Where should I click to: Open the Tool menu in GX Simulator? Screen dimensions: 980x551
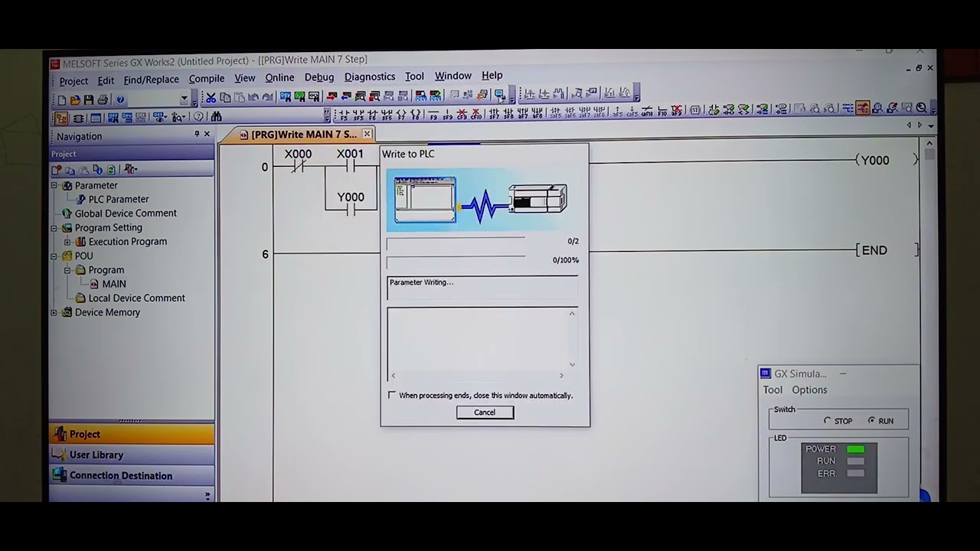click(773, 390)
